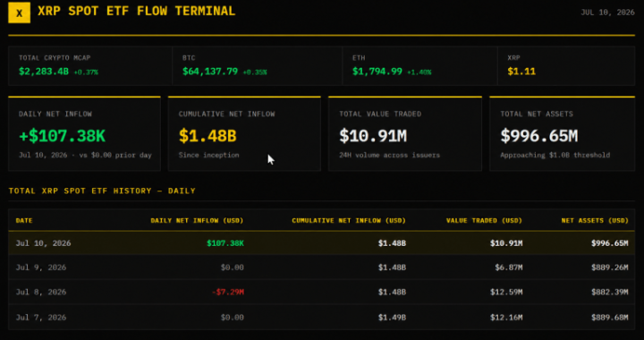Select the BTC price ticker cell
Screen dimensions: 644x340
(x=257, y=65)
